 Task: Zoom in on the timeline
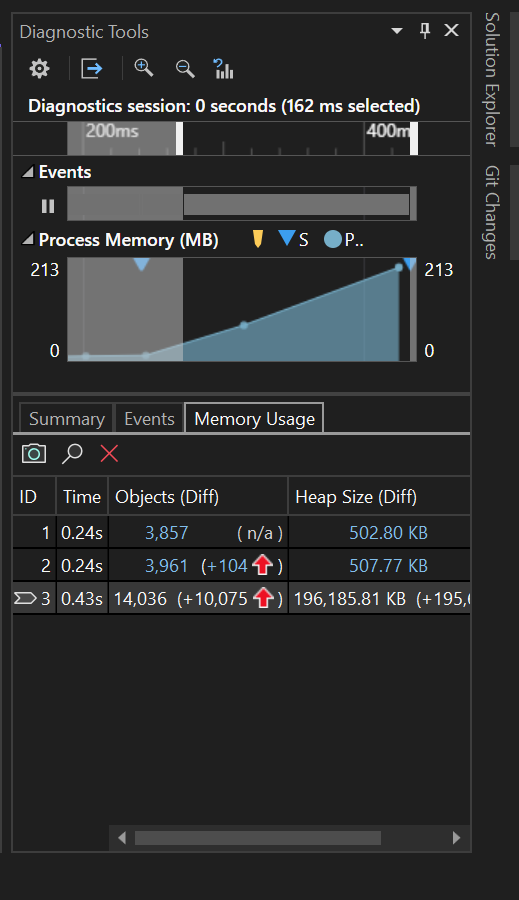(144, 68)
